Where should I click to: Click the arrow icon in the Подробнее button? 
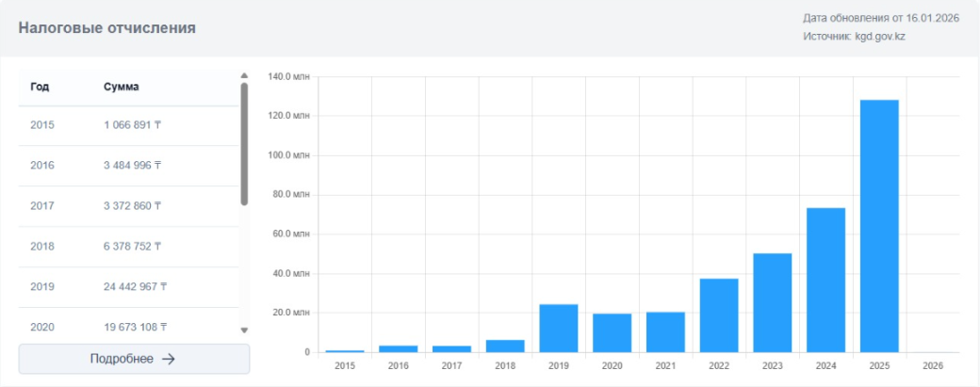(169, 359)
